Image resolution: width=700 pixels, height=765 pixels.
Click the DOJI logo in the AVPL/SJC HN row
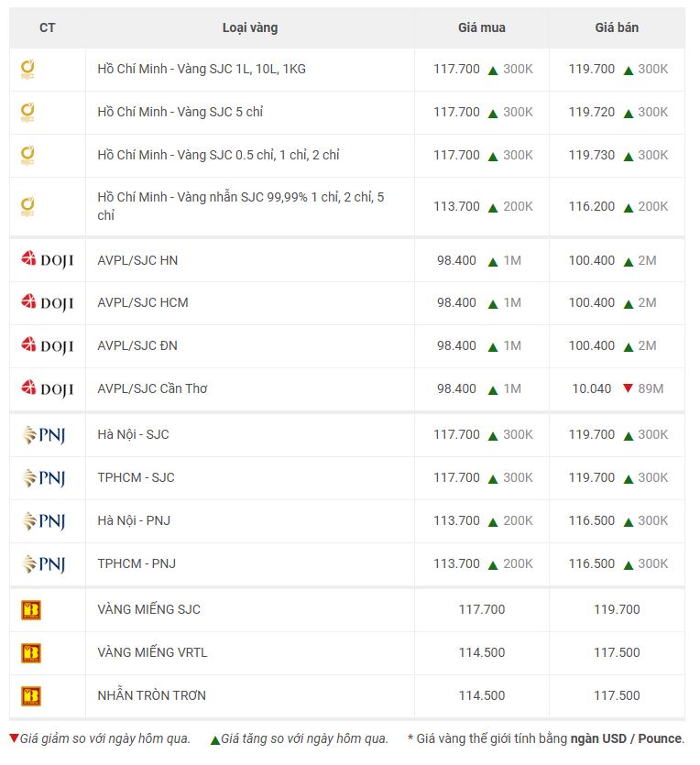point(48,259)
